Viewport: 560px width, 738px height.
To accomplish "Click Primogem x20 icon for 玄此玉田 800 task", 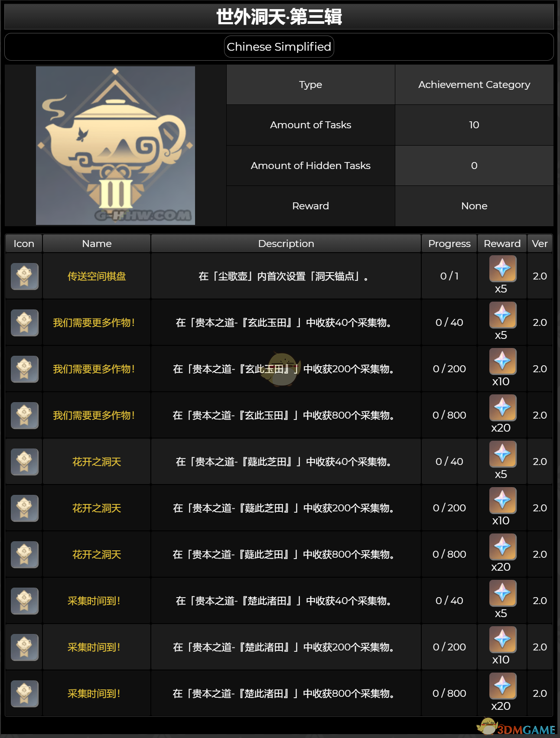I will coord(503,408).
